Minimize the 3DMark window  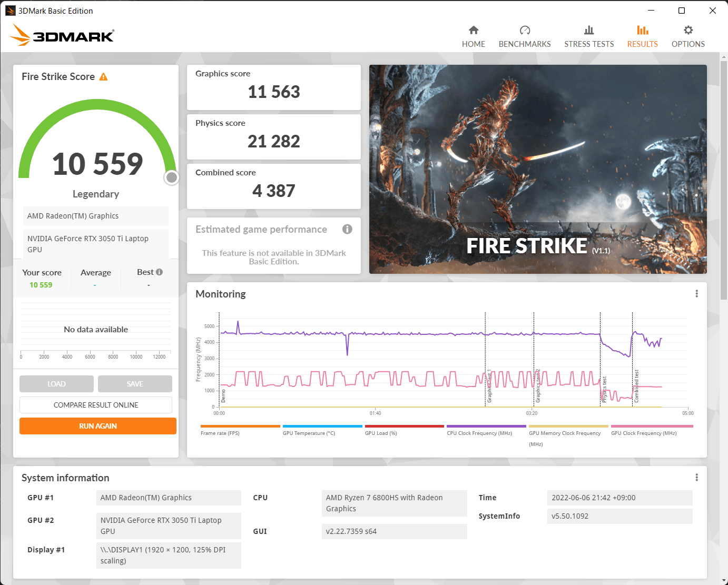click(651, 11)
